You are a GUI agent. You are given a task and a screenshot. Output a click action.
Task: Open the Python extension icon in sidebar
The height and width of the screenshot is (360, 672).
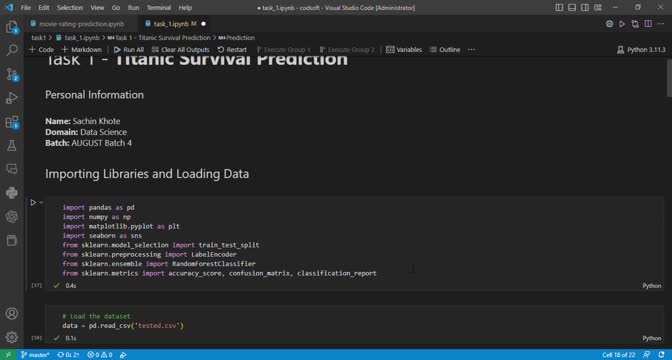(x=12, y=193)
